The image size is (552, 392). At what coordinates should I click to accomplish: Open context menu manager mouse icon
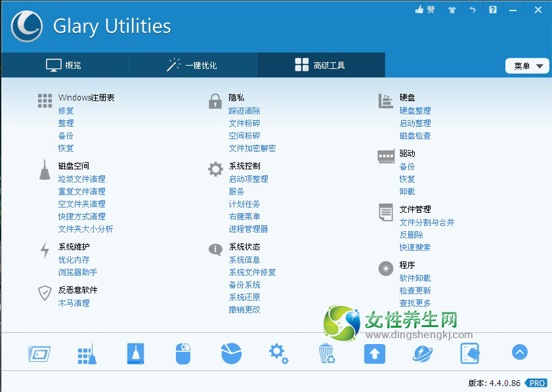pyautogui.click(x=183, y=354)
